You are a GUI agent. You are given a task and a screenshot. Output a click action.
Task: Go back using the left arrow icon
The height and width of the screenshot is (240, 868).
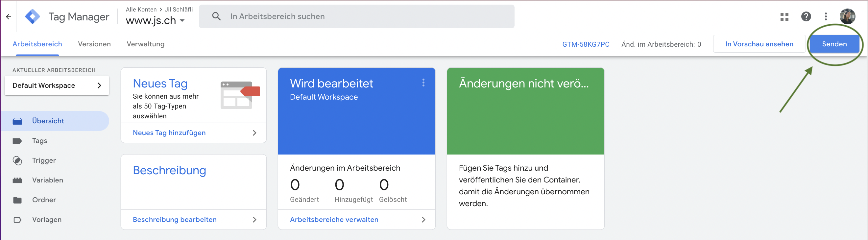click(x=9, y=16)
